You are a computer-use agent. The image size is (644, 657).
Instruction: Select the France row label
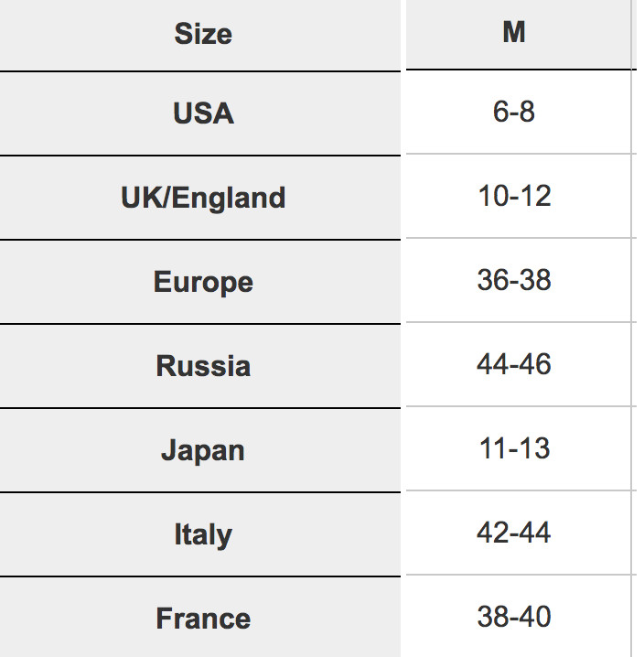coord(203,619)
